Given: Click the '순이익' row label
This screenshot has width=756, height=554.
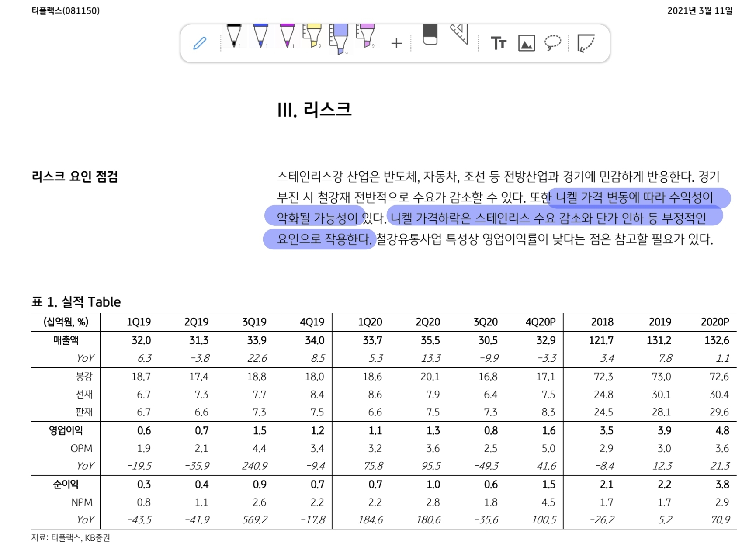Looking at the screenshot, I should click(66, 485).
